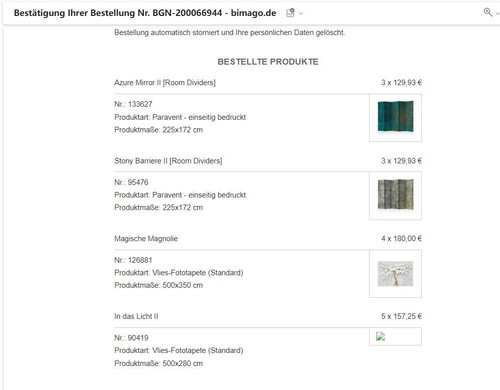This screenshot has height=390, width=500.
Task: Click price '3 x 129,93 €' for Azure Mirror
Action: coord(401,83)
